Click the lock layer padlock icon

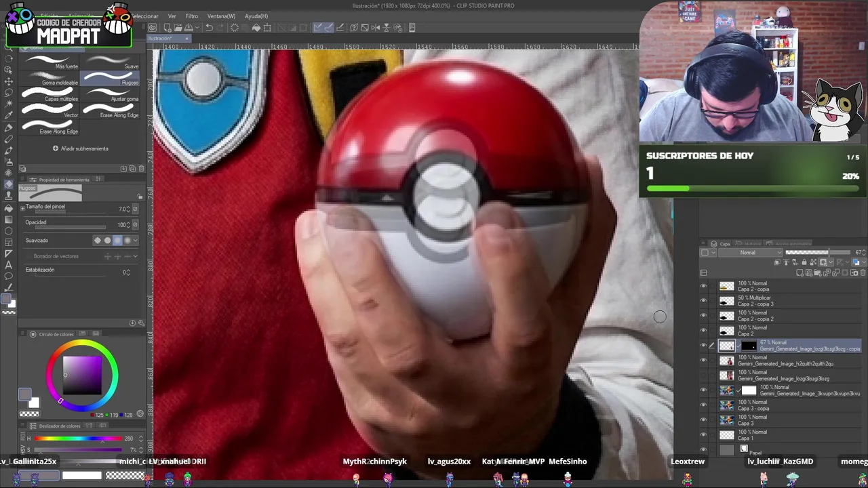click(804, 262)
